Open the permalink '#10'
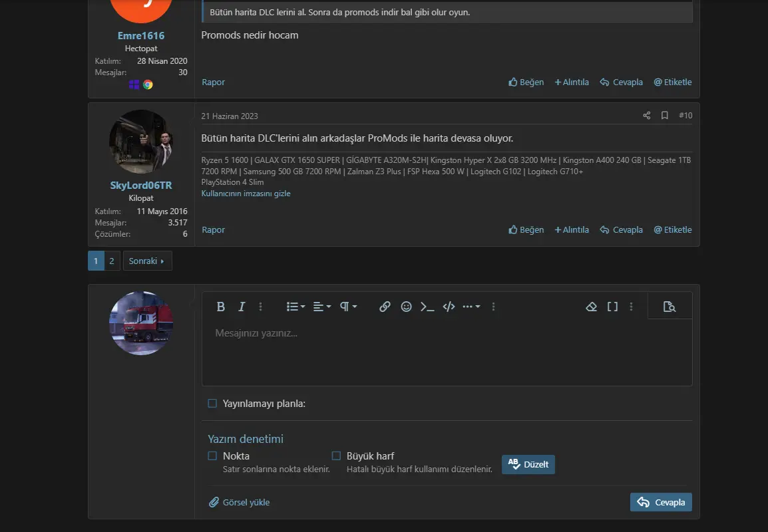 [685, 116]
